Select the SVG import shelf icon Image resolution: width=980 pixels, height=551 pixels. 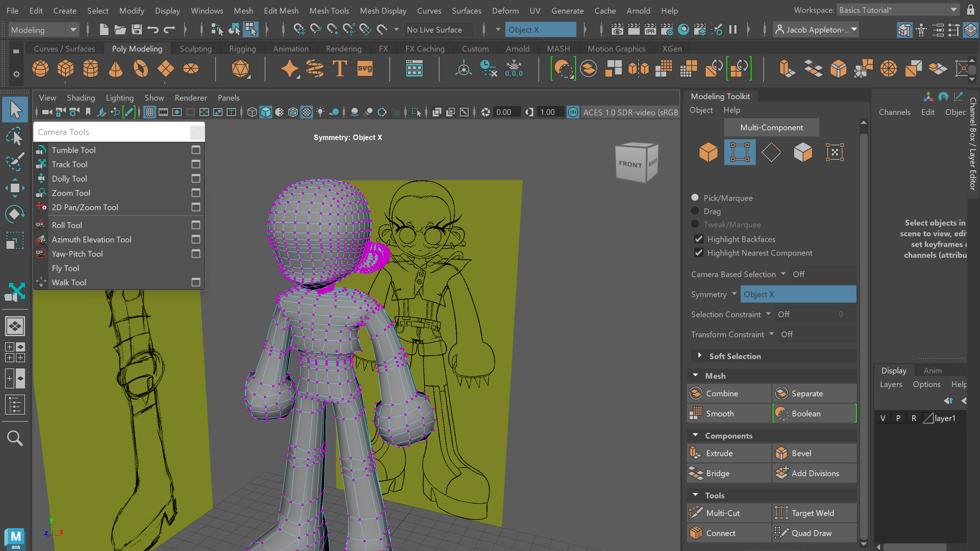point(365,69)
